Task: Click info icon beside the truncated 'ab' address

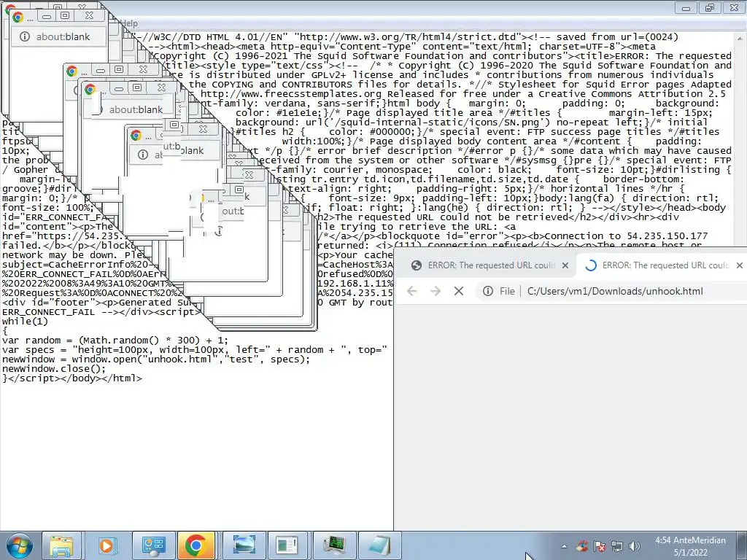Action: [x=143, y=155]
